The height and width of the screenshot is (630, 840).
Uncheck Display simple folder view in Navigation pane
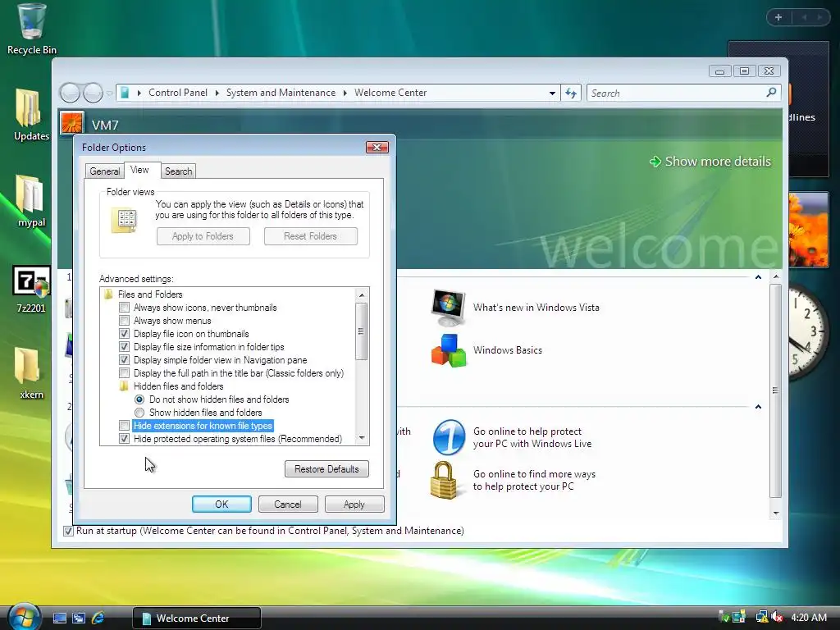(125, 360)
